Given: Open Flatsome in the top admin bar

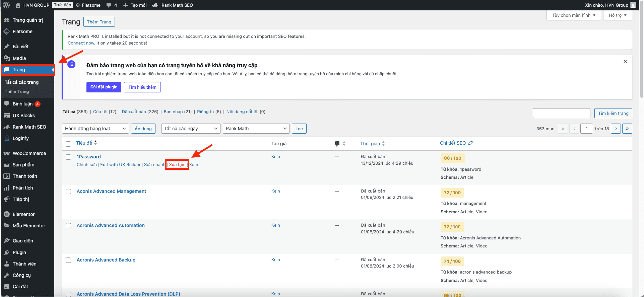Looking at the screenshot, I should [88, 5].
